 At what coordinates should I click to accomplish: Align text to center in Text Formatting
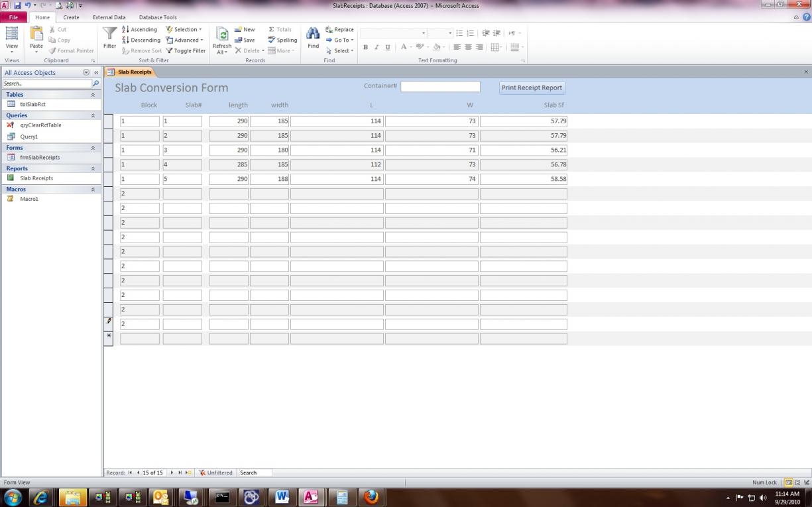[x=468, y=47]
